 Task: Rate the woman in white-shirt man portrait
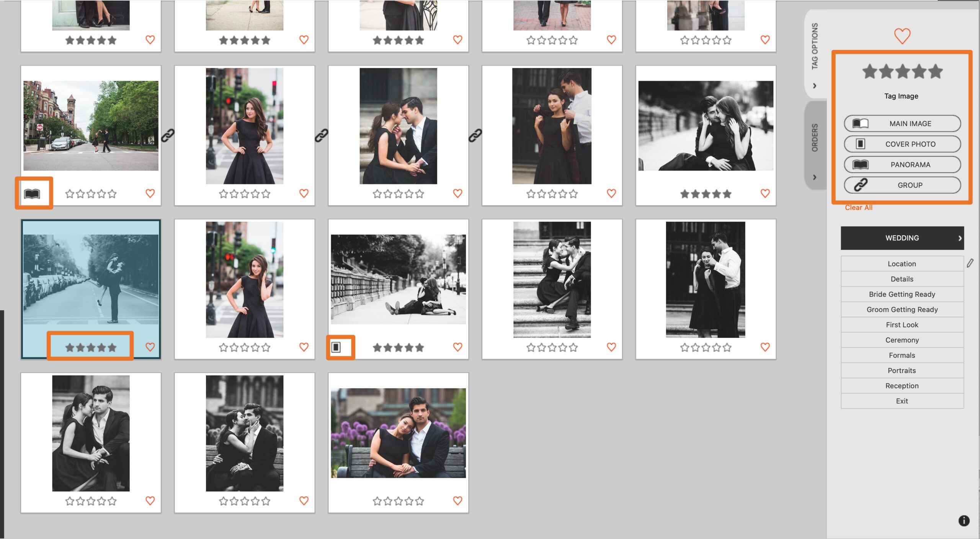(706, 347)
